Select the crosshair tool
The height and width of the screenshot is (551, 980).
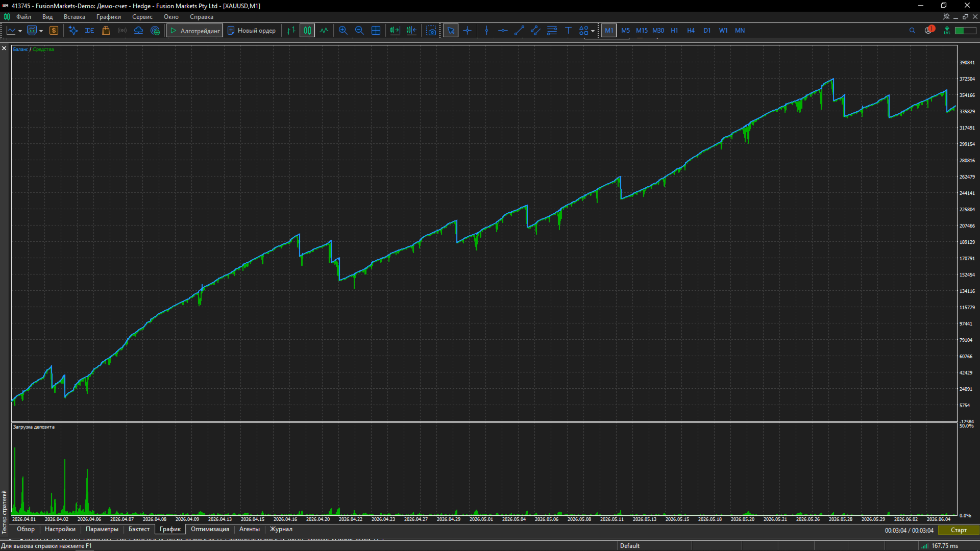(467, 31)
